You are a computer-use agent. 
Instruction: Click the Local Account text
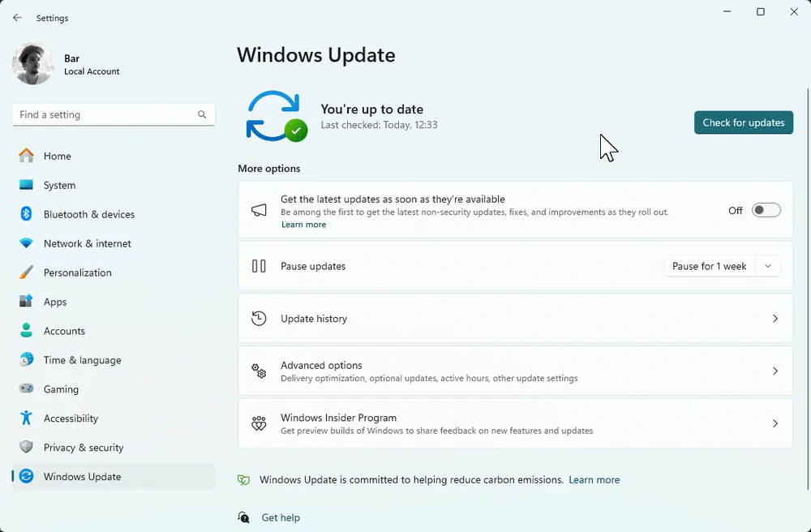[x=92, y=71]
